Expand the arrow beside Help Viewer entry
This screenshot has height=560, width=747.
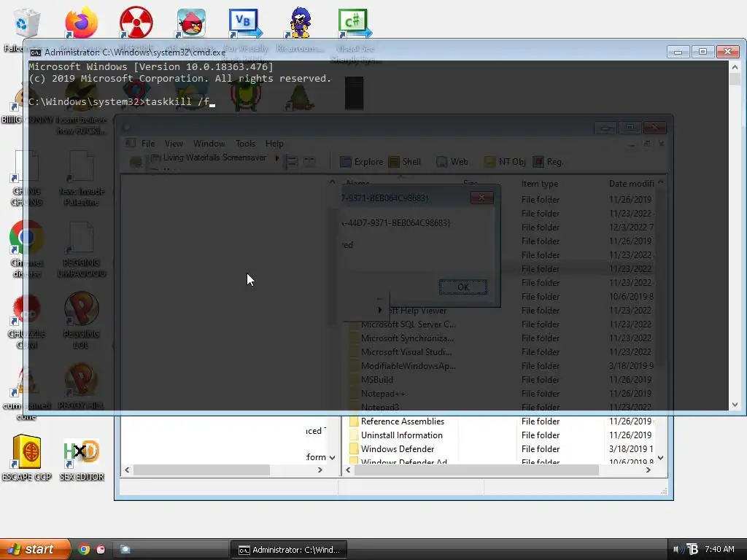click(379, 310)
